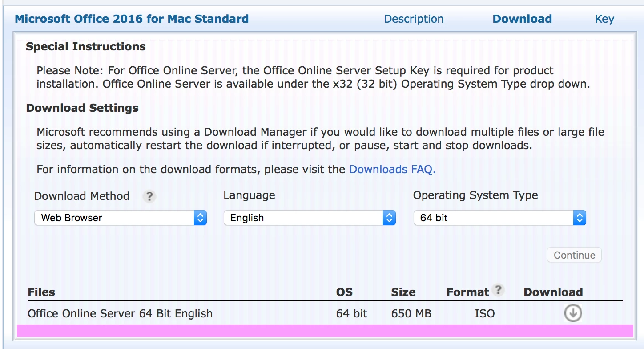Click the Format column help question mark
The height and width of the screenshot is (349, 644).
[x=499, y=290]
